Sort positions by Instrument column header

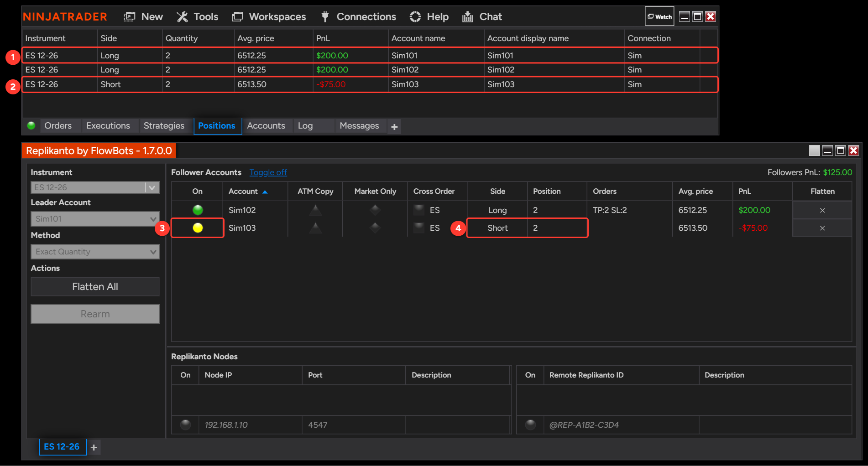[x=59, y=38]
